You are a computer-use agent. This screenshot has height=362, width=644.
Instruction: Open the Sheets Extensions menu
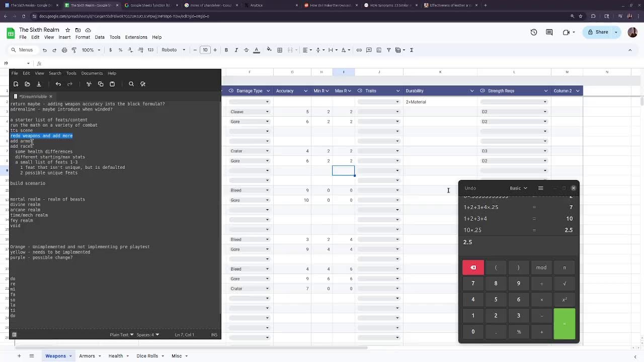pyautogui.click(x=136, y=37)
